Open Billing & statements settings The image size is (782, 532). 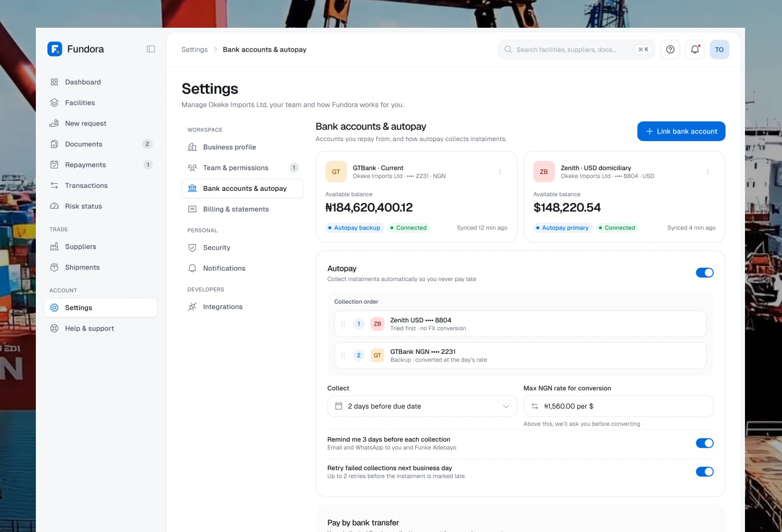pyautogui.click(x=242, y=209)
